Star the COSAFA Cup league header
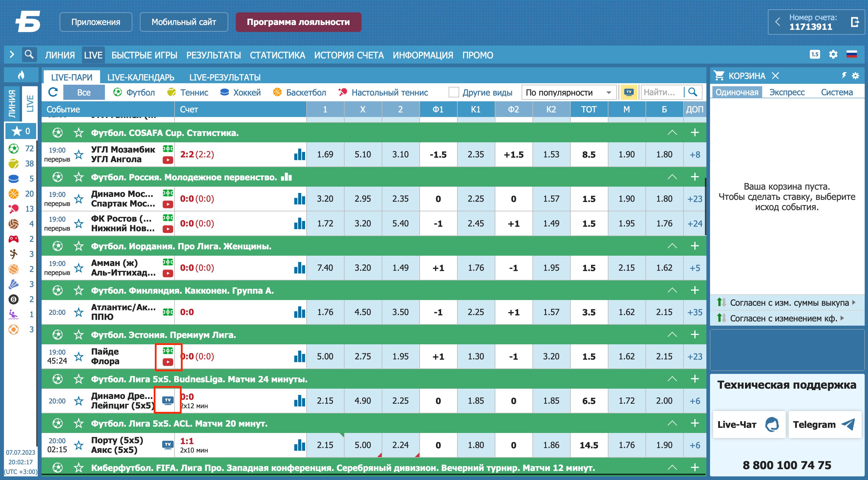The width and height of the screenshot is (868, 480). 79,133
